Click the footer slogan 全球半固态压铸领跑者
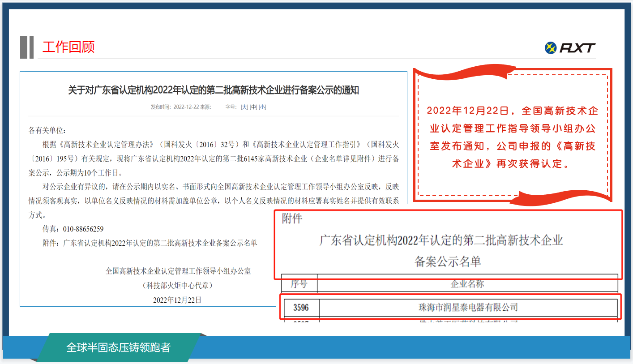The image size is (633, 364). click(x=118, y=347)
